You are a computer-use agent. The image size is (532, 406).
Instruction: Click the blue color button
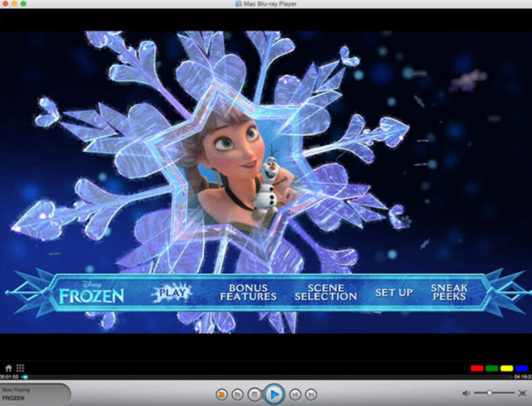click(521, 369)
